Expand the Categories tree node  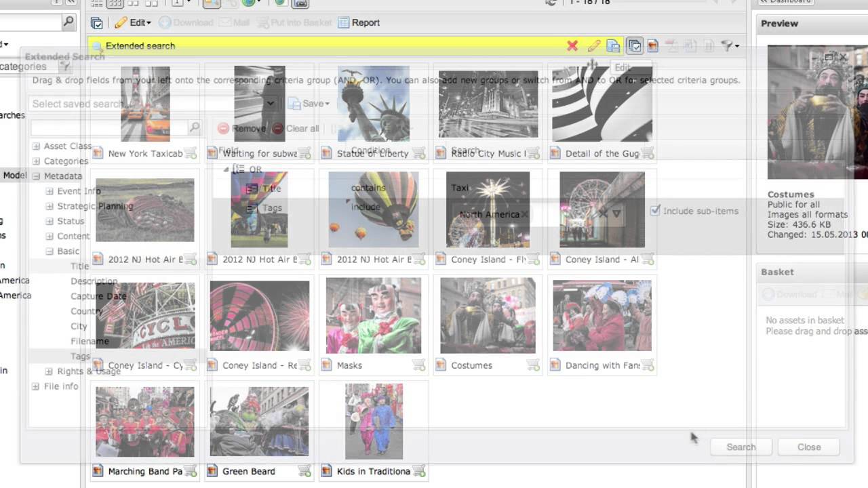pos(36,161)
